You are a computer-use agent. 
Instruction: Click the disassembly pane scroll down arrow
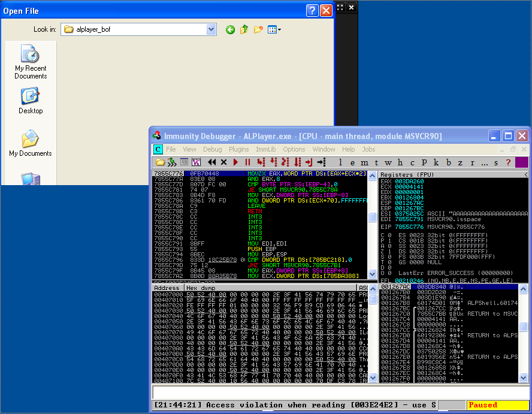[372, 274]
